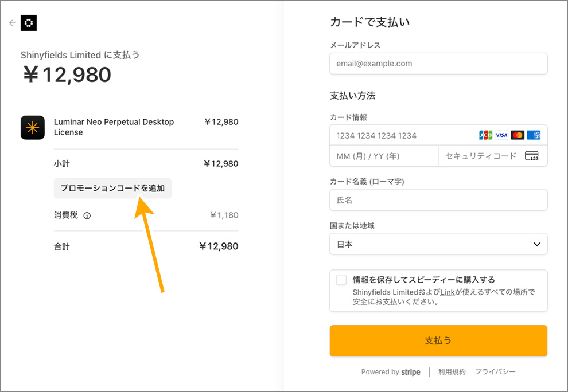Click the American Express brand icon
This screenshot has height=392, width=568.
click(x=534, y=135)
